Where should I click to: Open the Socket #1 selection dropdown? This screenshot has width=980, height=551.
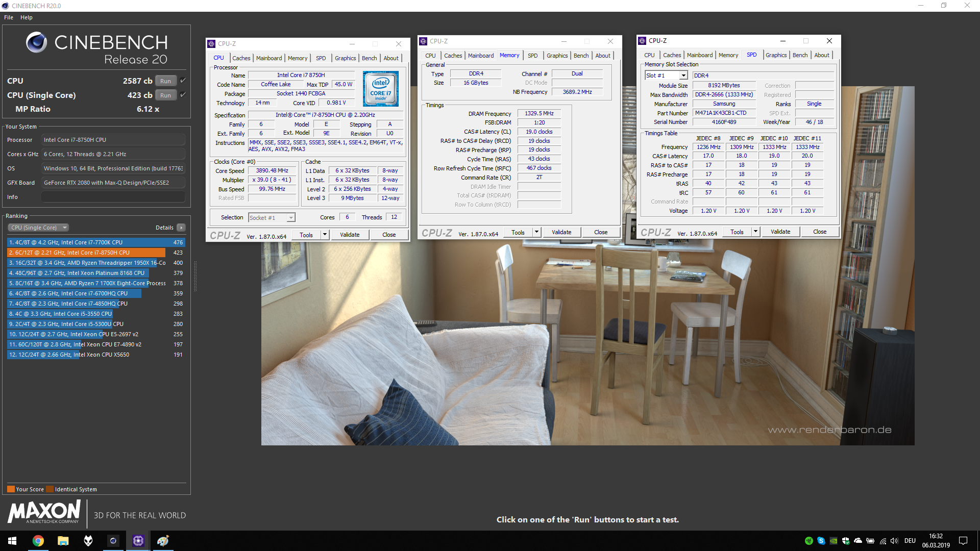pos(290,218)
